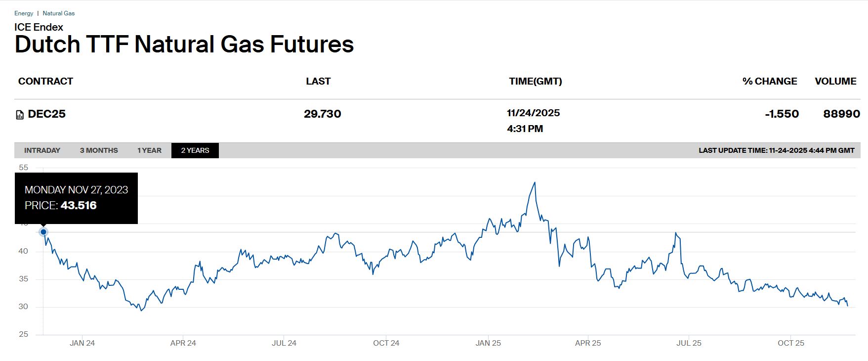
Task: Click the TIME(GMT) column header
Action: [x=536, y=81]
